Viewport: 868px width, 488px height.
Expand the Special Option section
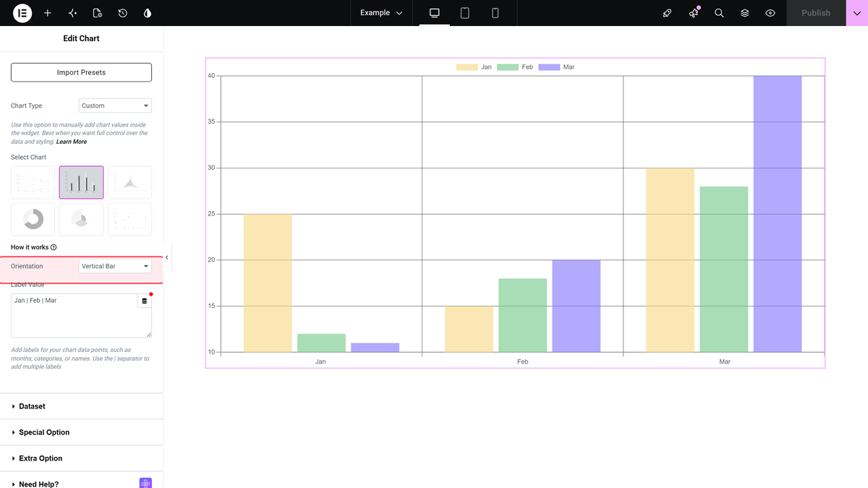click(x=81, y=432)
